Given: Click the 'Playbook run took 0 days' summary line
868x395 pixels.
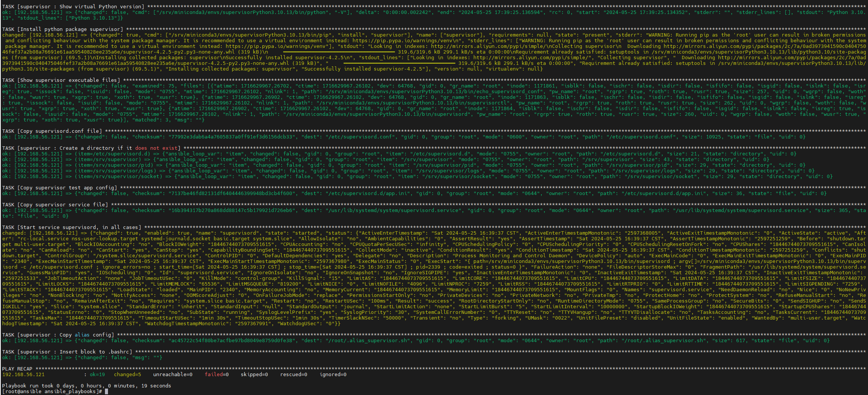Looking at the screenshot, I should (x=86, y=386).
